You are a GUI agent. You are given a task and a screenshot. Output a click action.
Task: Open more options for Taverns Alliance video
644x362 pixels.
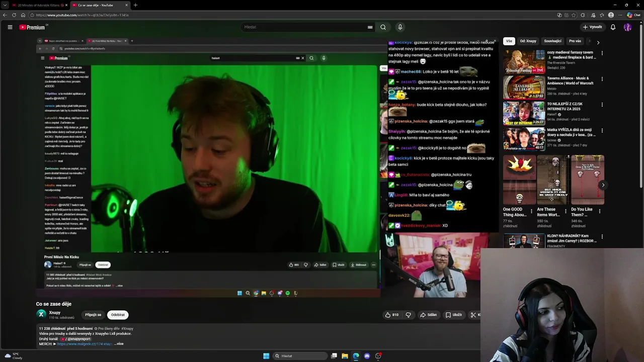click(602, 79)
